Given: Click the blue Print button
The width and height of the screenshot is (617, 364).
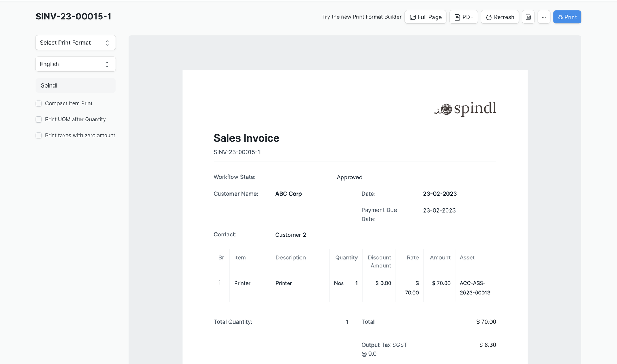Looking at the screenshot, I should point(567,17).
